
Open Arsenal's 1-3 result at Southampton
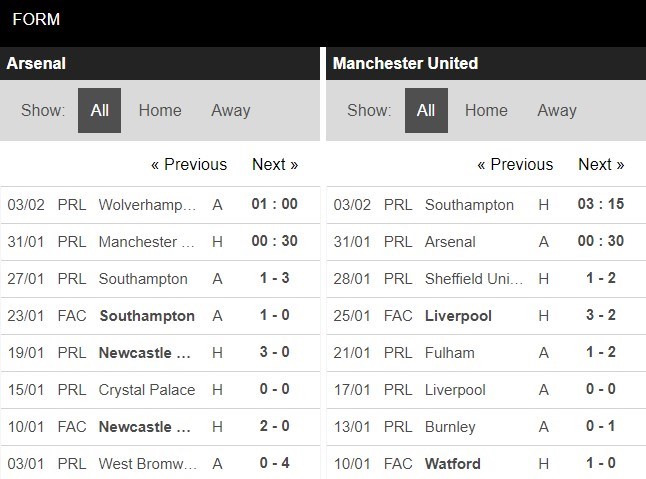tap(160, 279)
